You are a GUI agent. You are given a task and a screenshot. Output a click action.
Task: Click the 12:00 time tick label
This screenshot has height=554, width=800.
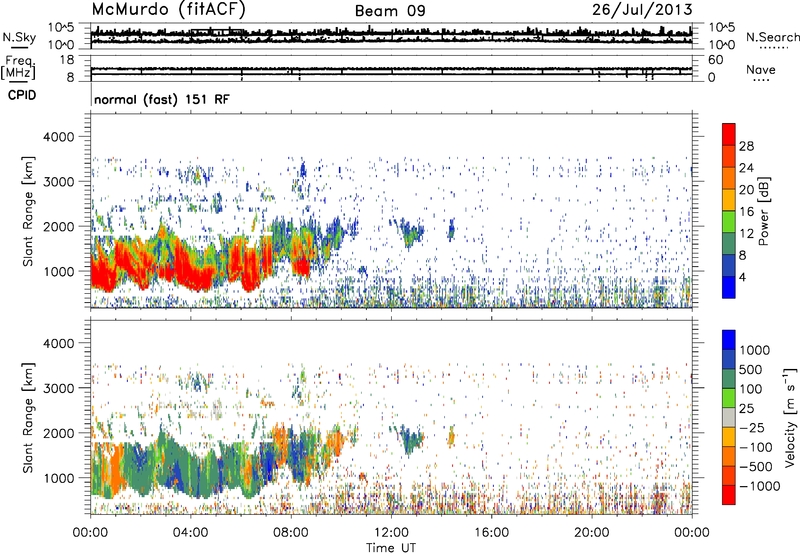[391, 533]
